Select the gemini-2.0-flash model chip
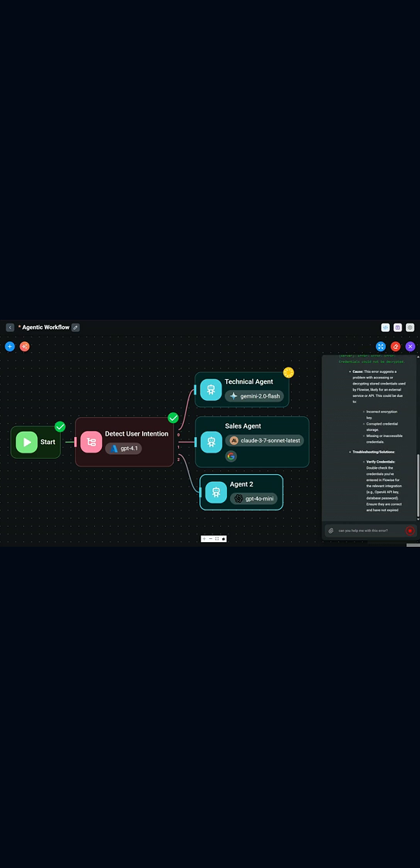Viewport: 420px width, 868px height. click(255, 396)
